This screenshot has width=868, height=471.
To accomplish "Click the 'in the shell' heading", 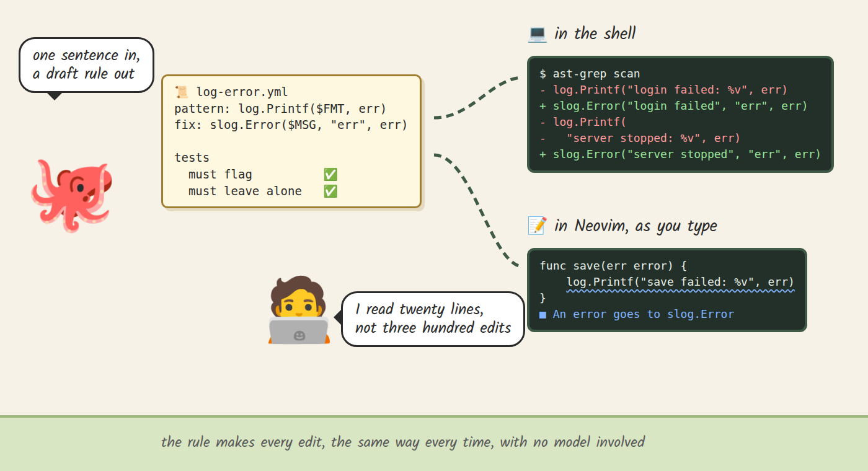I will pyautogui.click(x=595, y=33).
